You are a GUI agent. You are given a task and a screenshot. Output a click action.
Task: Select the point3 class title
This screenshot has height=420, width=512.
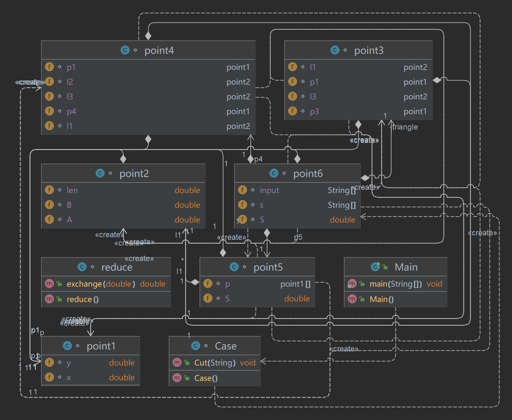pyautogui.click(x=369, y=50)
